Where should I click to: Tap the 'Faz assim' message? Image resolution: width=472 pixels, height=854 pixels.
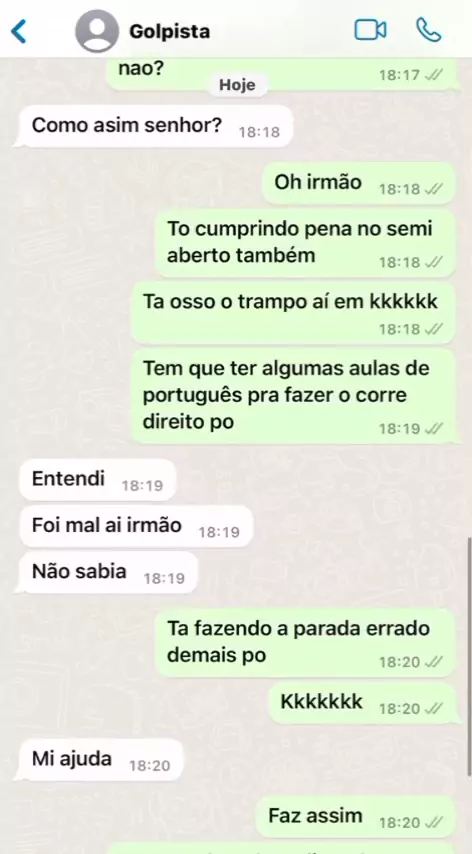point(355,817)
